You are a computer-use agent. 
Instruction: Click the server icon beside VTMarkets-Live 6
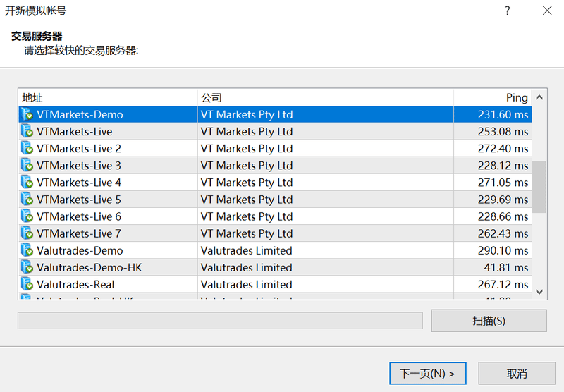coord(27,216)
